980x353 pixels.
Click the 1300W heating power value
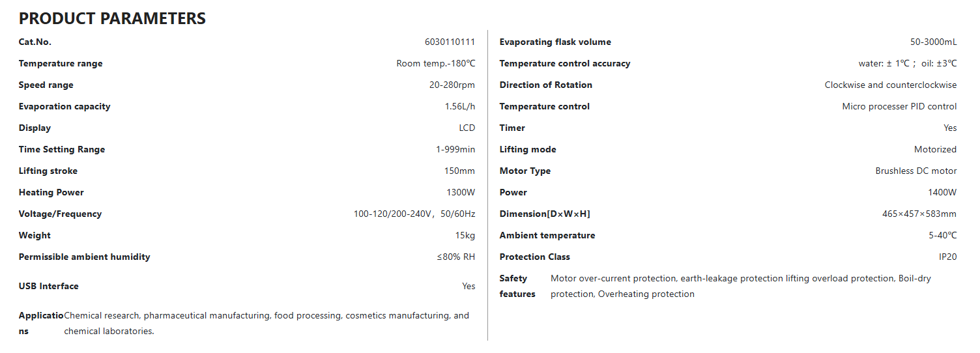(461, 193)
